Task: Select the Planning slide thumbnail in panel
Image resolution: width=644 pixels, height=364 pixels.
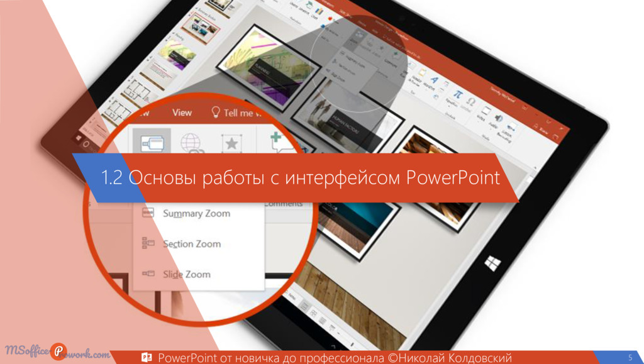Action: (x=176, y=55)
